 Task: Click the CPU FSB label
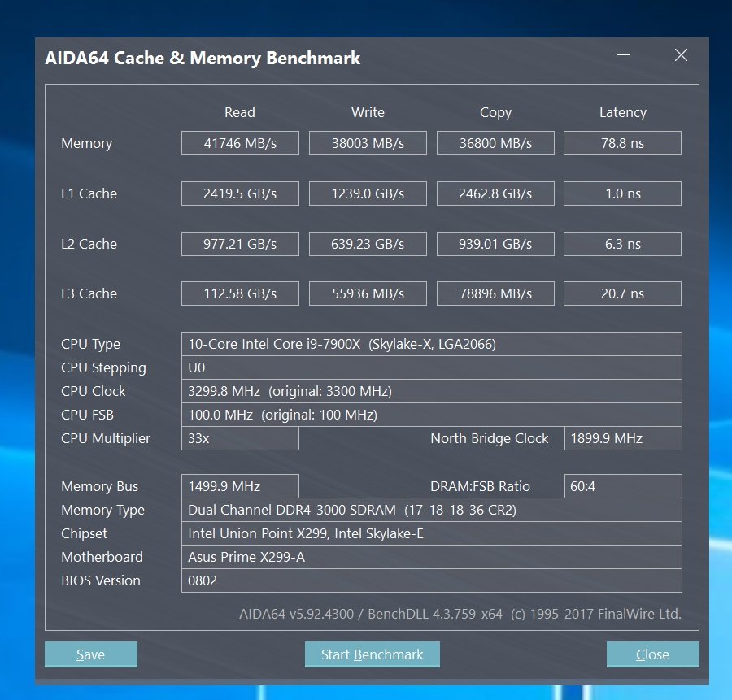[x=87, y=415]
